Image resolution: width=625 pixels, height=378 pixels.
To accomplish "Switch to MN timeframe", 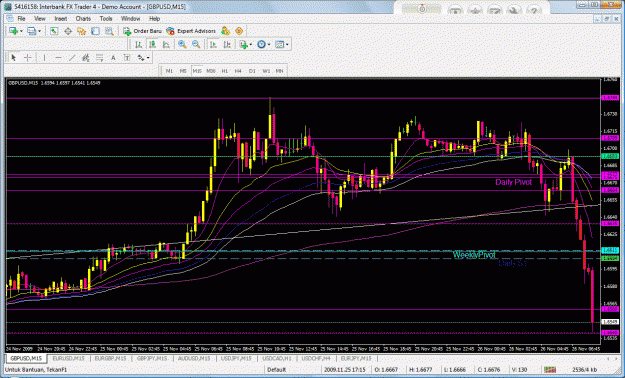I will [279, 71].
